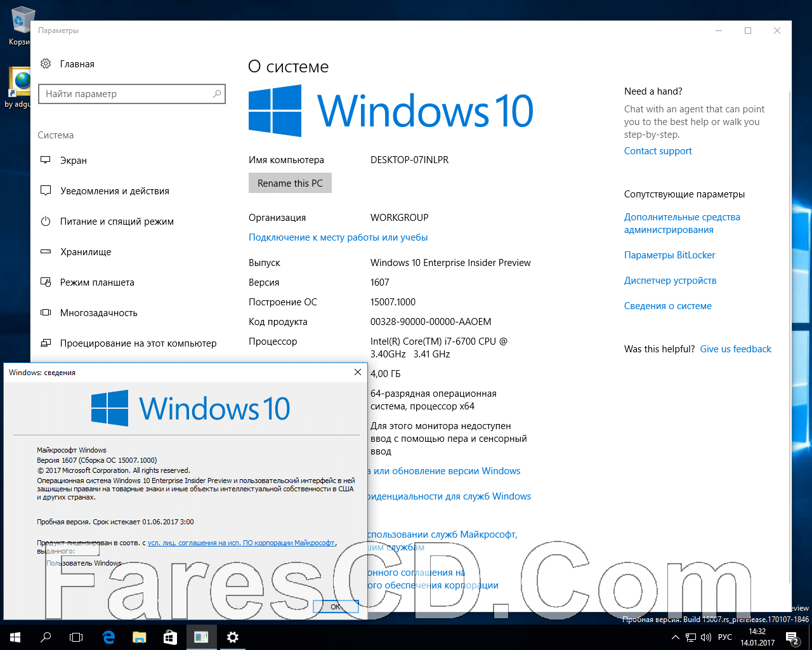Close the Windows: сведения dialog
The width and height of the screenshot is (812, 650).
pyautogui.click(x=357, y=372)
